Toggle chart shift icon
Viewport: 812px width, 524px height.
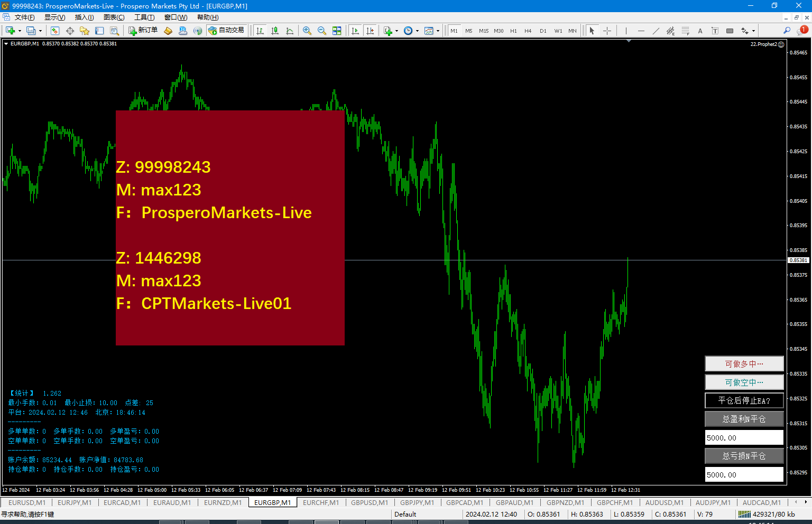(370, 31)
